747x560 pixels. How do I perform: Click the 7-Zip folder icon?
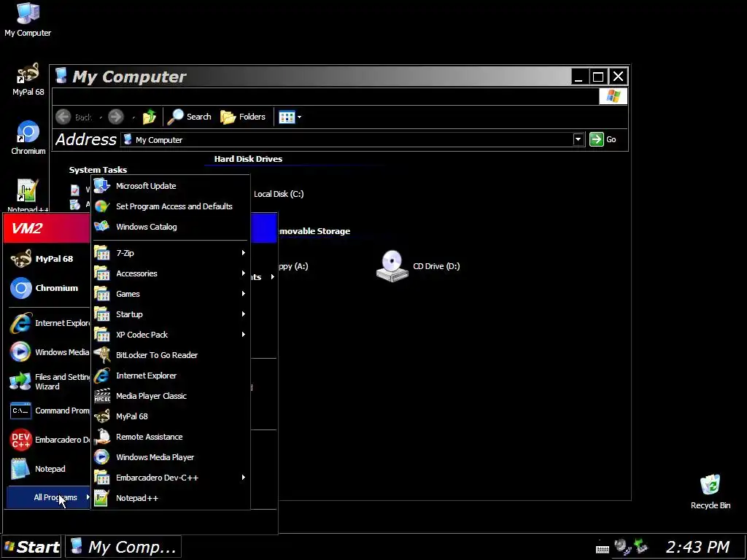click(102, 253)
